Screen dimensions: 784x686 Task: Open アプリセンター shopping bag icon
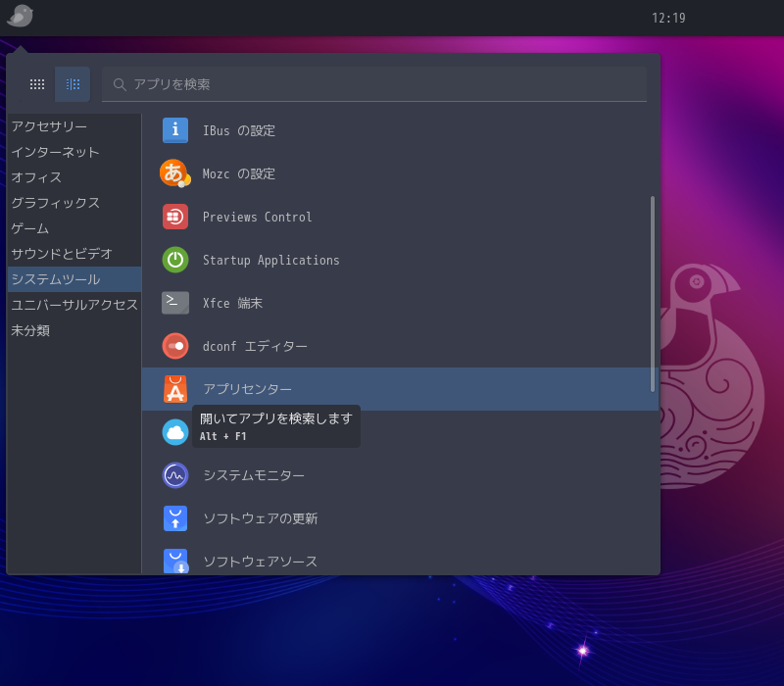click(175, 389)
